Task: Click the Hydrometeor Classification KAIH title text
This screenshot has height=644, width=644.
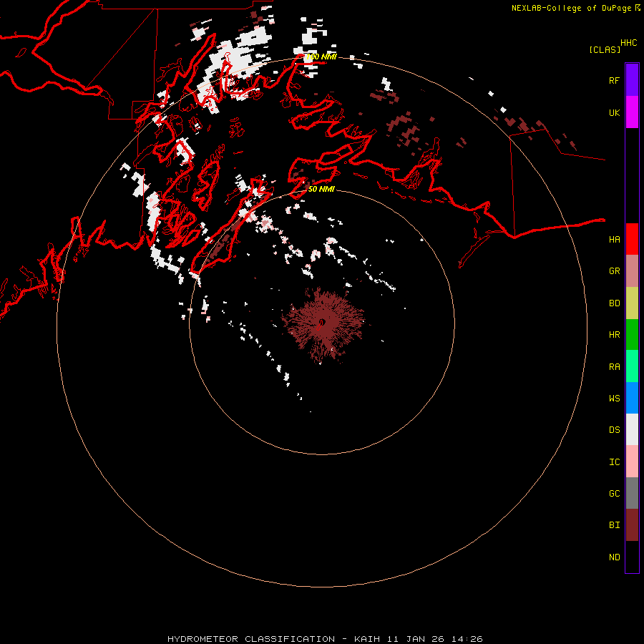Action: 325,639
